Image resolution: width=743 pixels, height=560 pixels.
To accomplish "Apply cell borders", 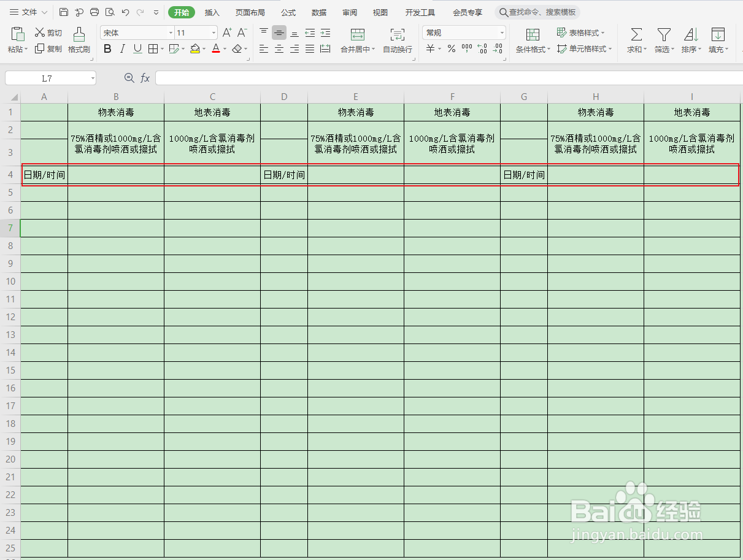I will pyautogui.click(x=153, y=49).
